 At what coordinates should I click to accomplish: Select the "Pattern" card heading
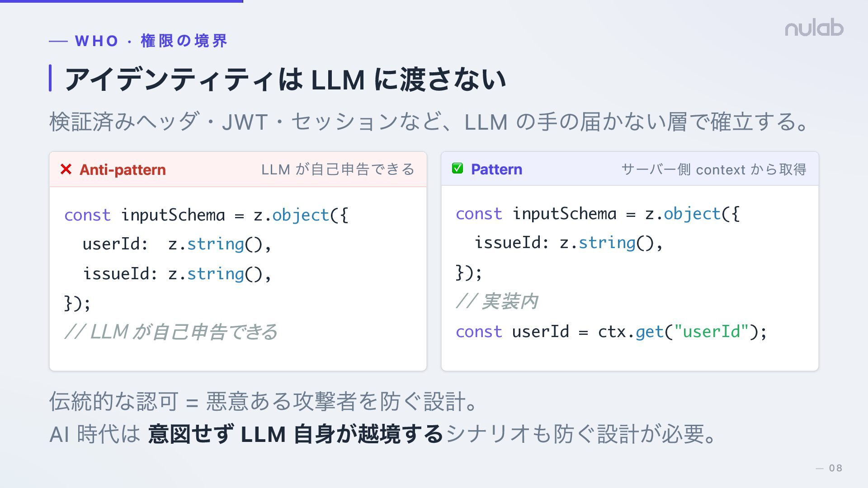tap(496, 169)
